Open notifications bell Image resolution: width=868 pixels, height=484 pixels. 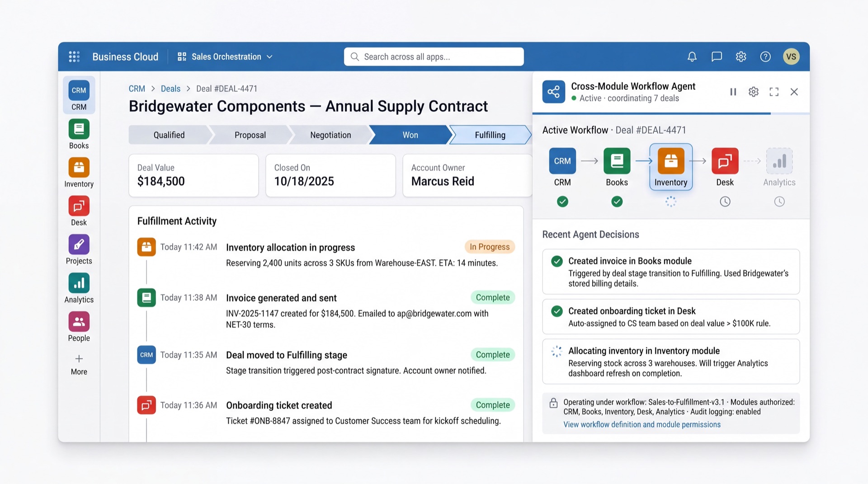click(692, 56)
